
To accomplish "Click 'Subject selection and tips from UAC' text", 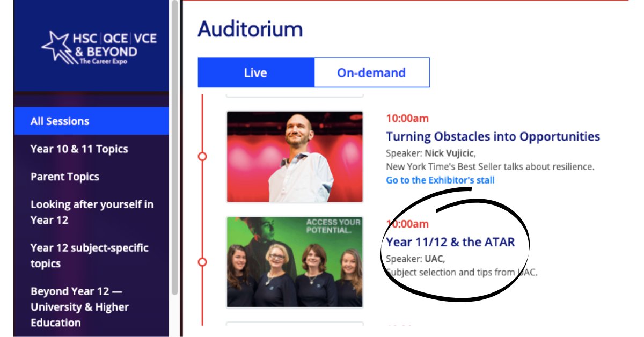I will 462,272.
